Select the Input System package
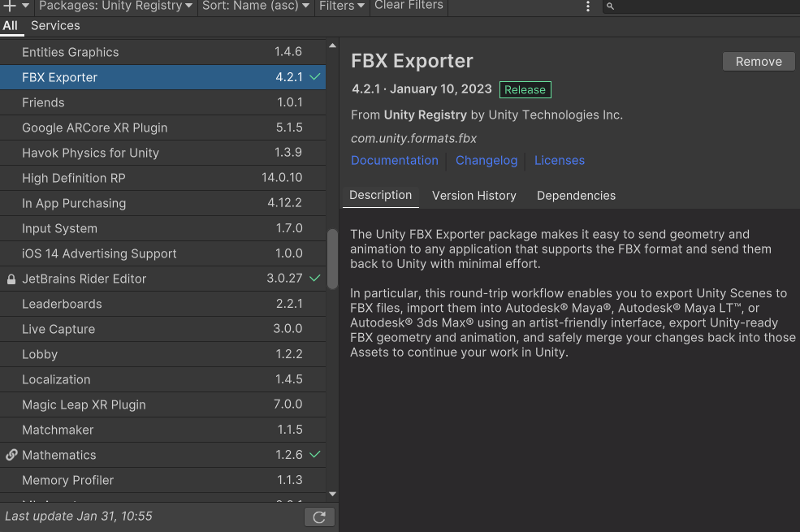This screenshot has width=800, height=532. [x=162, y=228]
